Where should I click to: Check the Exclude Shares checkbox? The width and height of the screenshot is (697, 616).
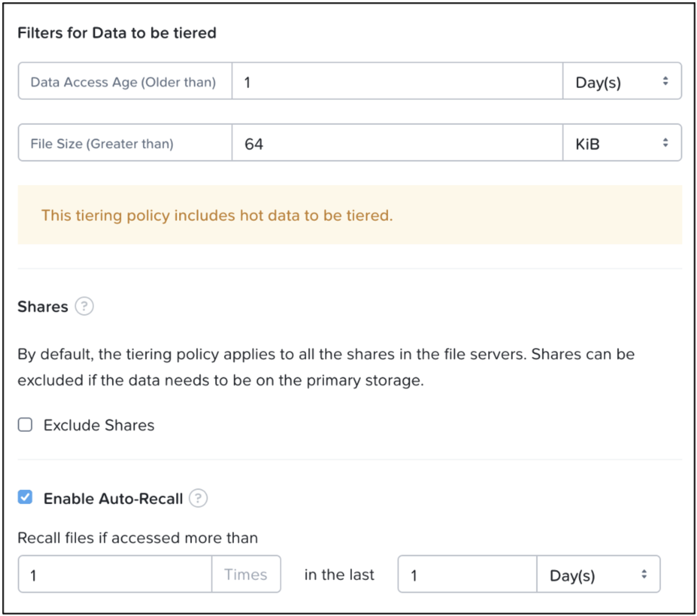(x=25, y=425)
